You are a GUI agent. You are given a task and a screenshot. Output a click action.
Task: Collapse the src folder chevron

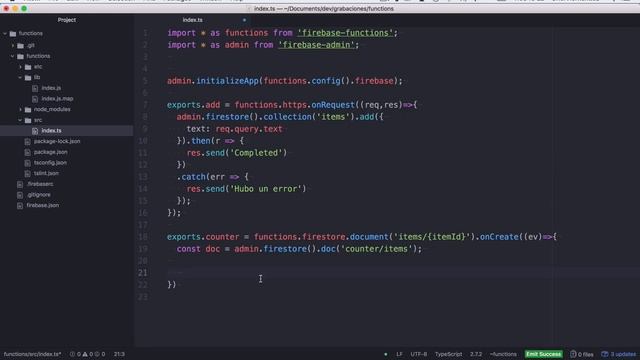(20, 120)
